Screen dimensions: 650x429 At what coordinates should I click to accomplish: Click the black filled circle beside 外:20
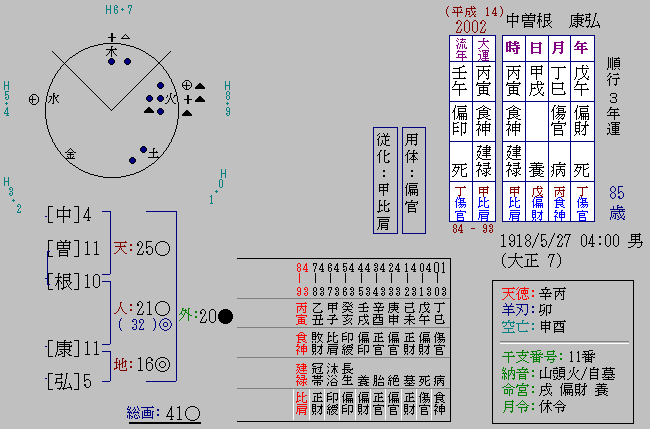[226, 316]
